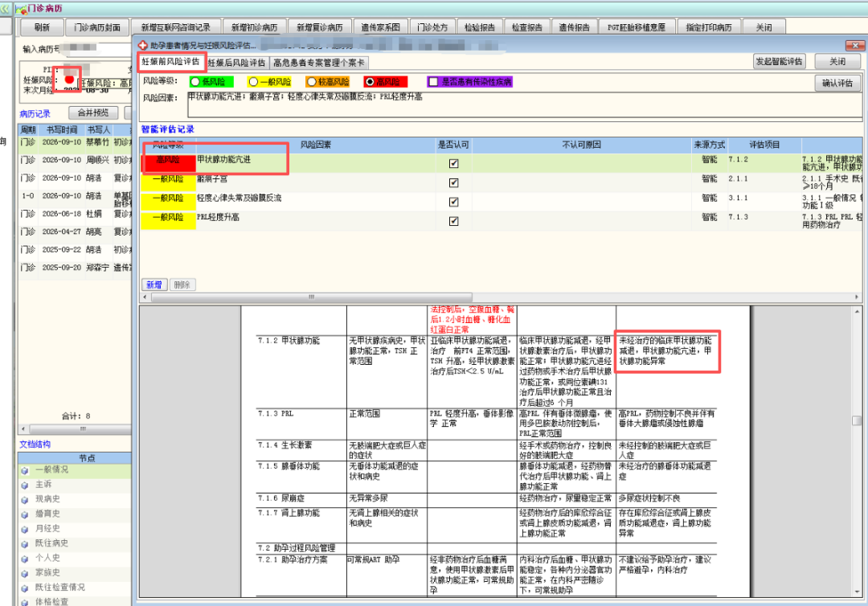Open 高危患者专案管理个案卡 tab
868x606 pixels.
pyautogui.click(x=319, y=63)
